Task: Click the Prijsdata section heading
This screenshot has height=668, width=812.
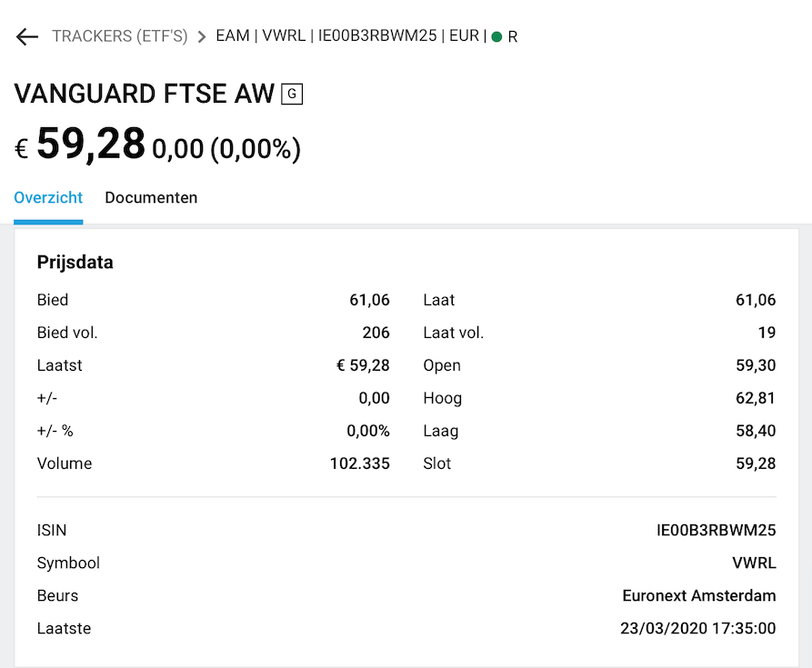Action: [x=75, y=263]
